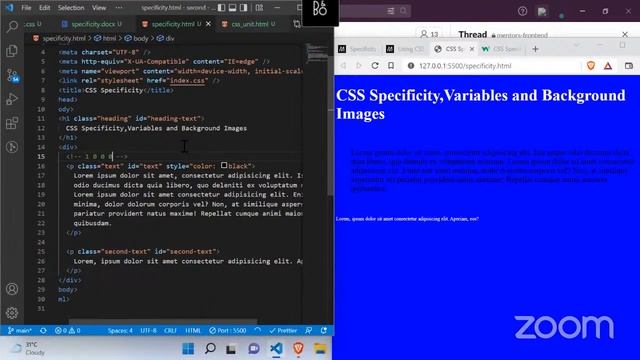Bookmark this page in Brave
The height and width of the screenshot is (360, 640).
(x=391, y=66)
